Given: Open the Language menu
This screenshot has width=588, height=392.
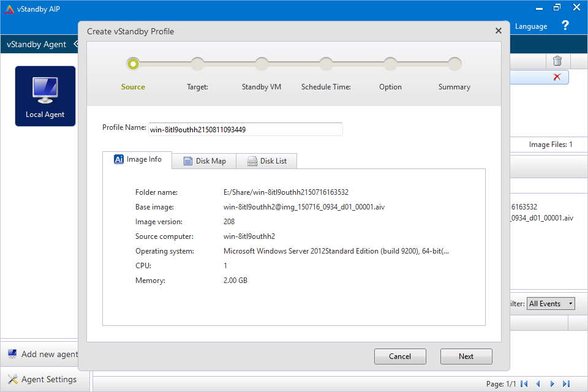Looking at the screenshot, I should coord(531,26).
